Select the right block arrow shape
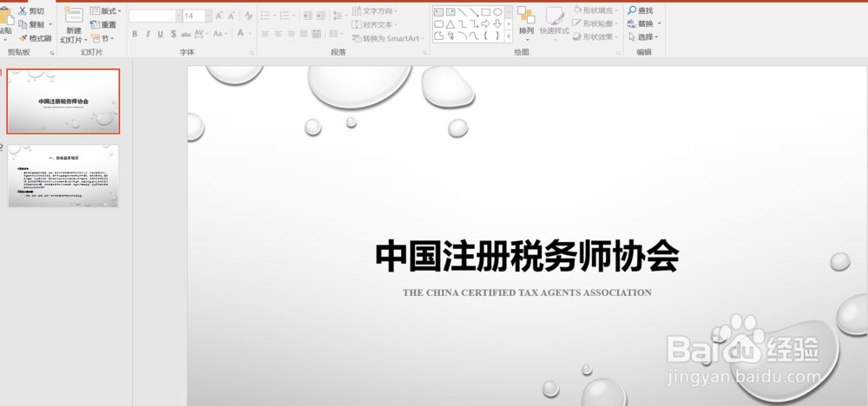The image size is (868, 406). coord(485,23)
